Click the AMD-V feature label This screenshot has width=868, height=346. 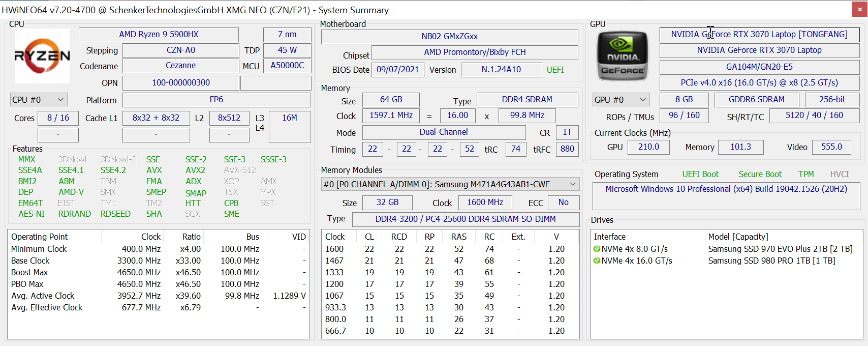point(71,192)
